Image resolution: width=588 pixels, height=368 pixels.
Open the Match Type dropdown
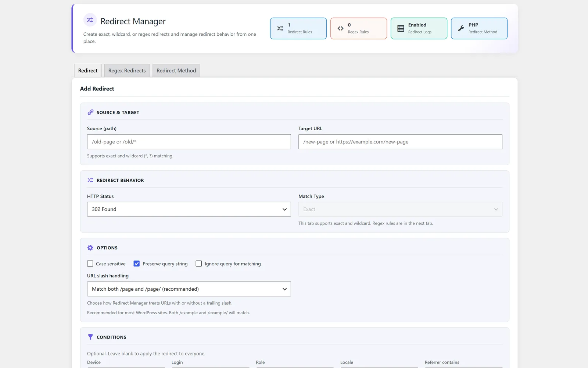(400, 209)
